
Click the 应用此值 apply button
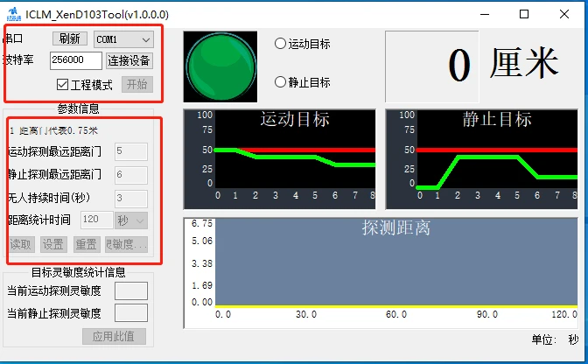[x=114, y=336]
